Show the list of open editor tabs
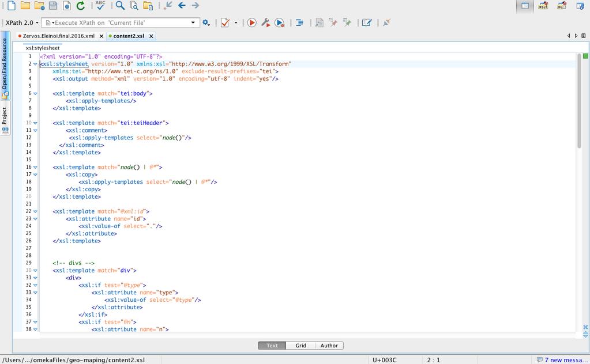This screenshot has width=590, height=364. (x=584, y=36)
